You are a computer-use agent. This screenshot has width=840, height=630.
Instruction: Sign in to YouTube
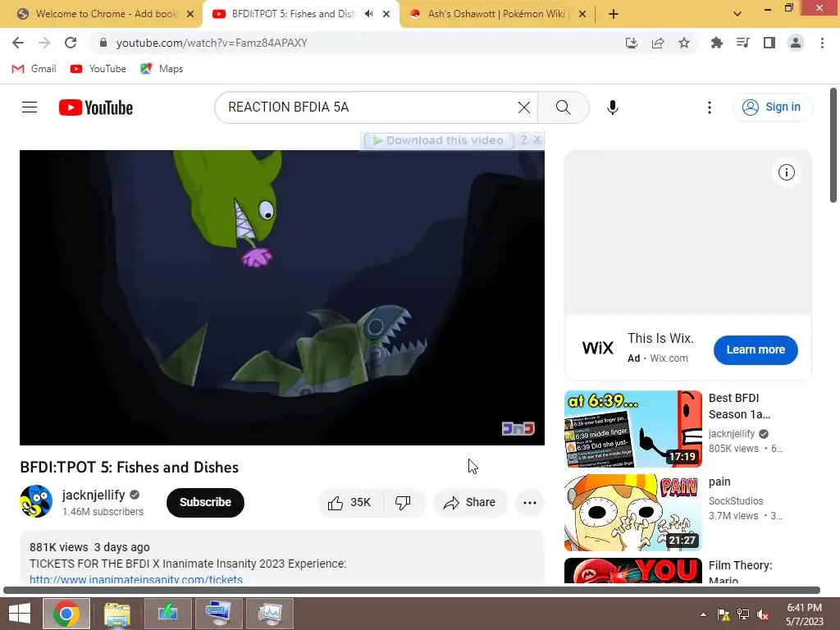[x=772, y=107]
